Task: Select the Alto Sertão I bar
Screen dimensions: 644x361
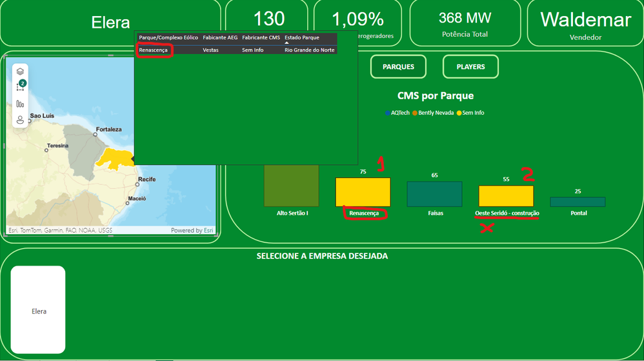Action: pos(291,186)
